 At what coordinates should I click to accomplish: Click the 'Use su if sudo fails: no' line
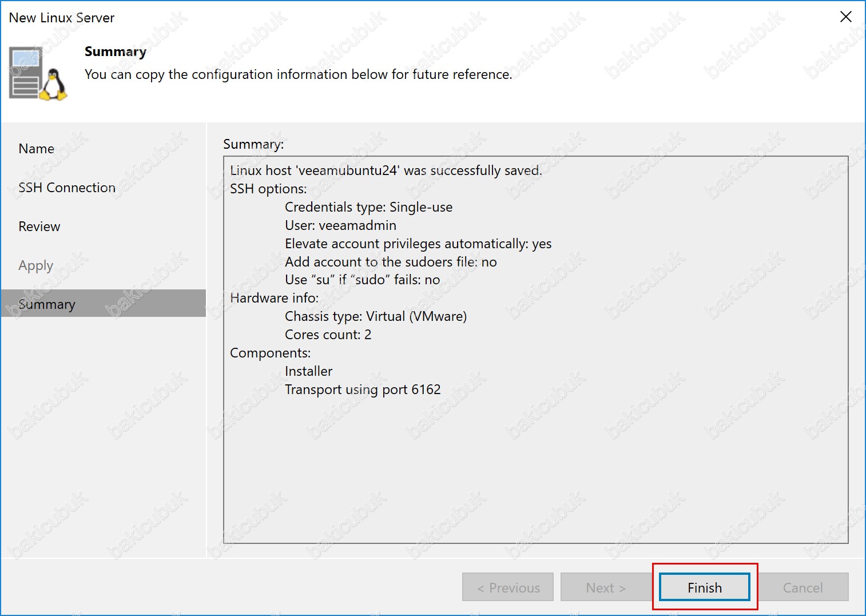[x=363, y=280]
